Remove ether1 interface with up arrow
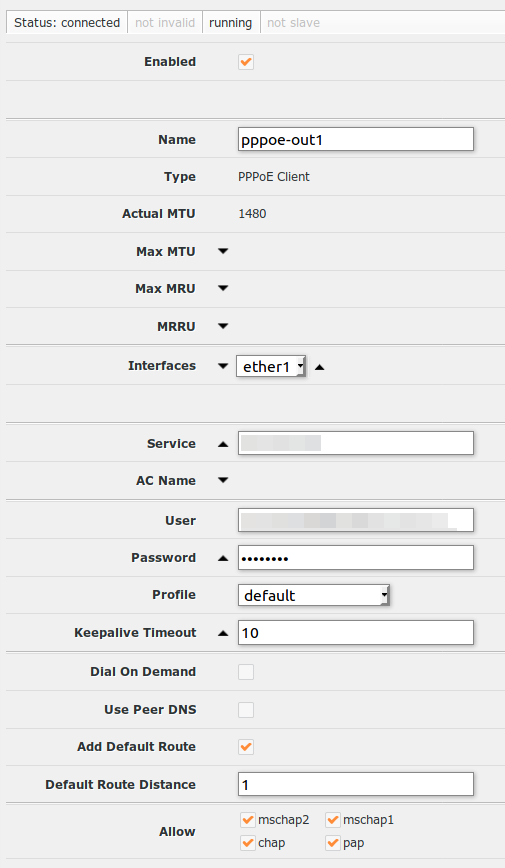505x868 pixels. point(320,367)
